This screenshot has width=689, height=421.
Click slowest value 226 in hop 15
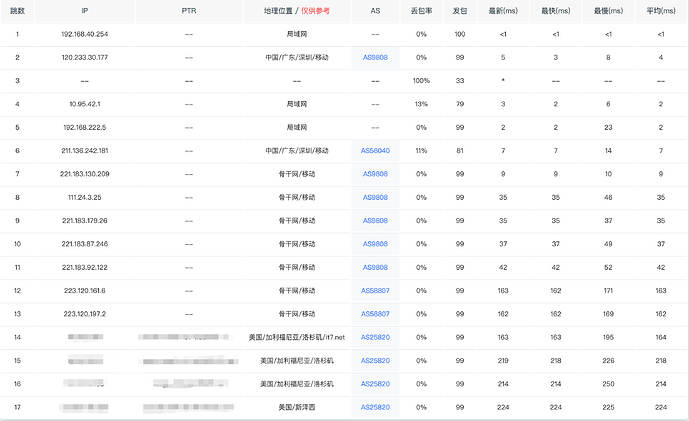click(608, 360)
